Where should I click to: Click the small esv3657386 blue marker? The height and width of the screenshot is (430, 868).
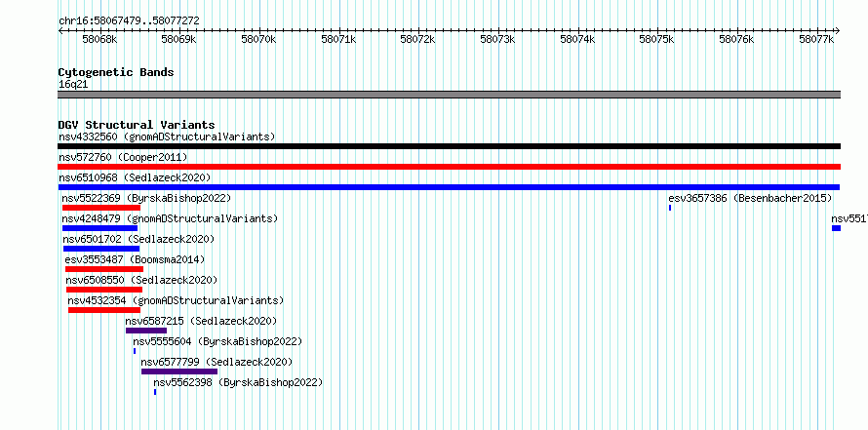[x=670, y=208]
